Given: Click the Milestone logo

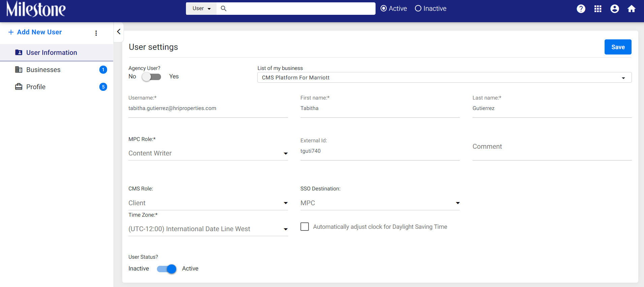Looking at the screenshot, I should (36, 9).
